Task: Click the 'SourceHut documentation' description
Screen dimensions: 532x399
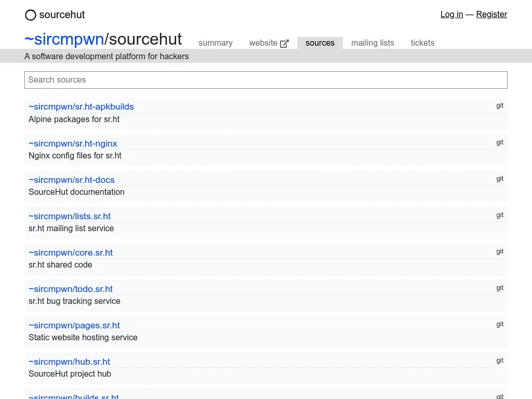Action: pos(76,192)
